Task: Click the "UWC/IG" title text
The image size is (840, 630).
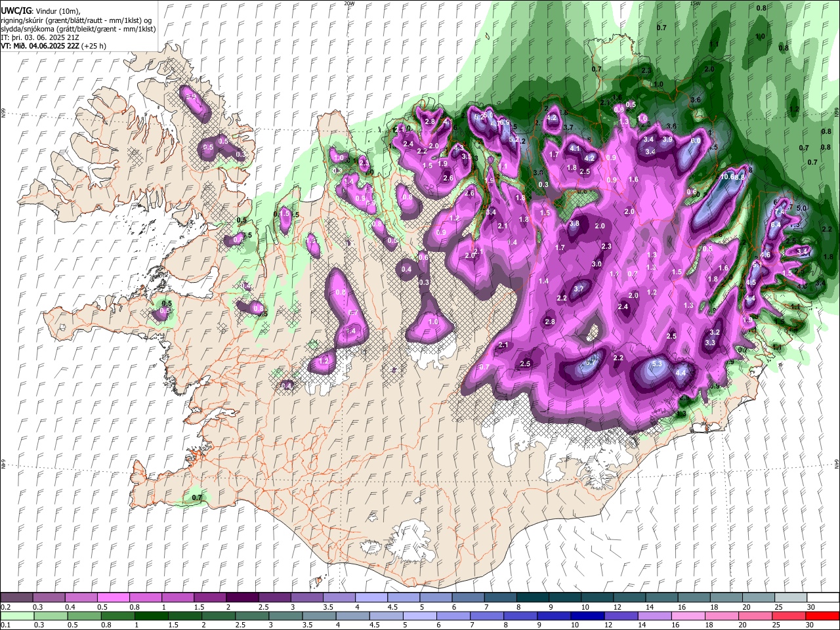Action: coord(16,10)
